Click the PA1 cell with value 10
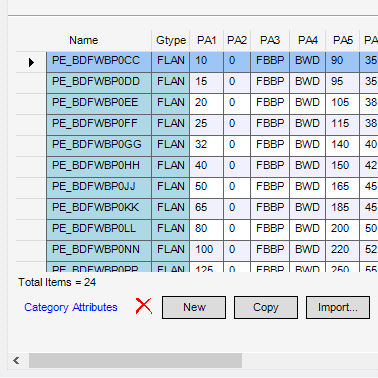378x378 pixels. pos(206,62)
